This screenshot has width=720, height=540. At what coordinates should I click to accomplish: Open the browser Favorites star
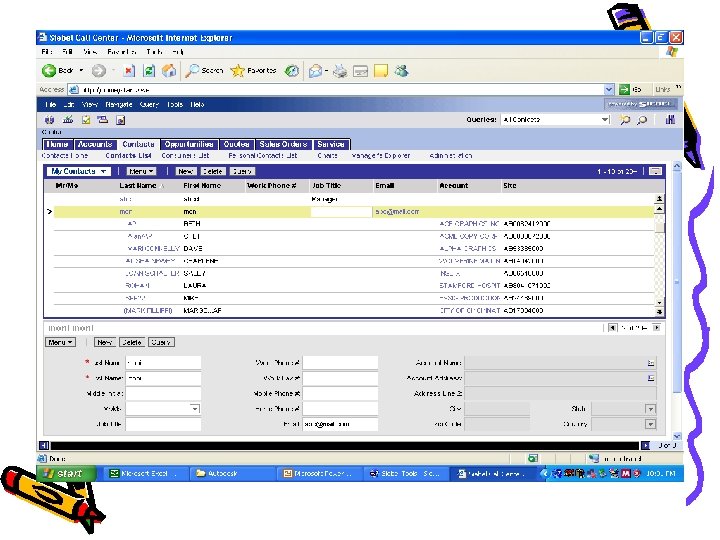253,71
